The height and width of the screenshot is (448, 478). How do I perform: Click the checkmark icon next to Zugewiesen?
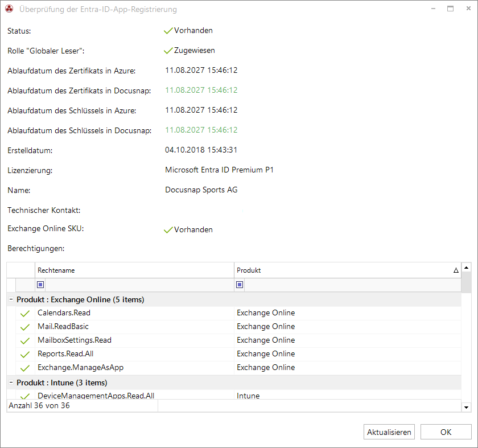[168, 51]
